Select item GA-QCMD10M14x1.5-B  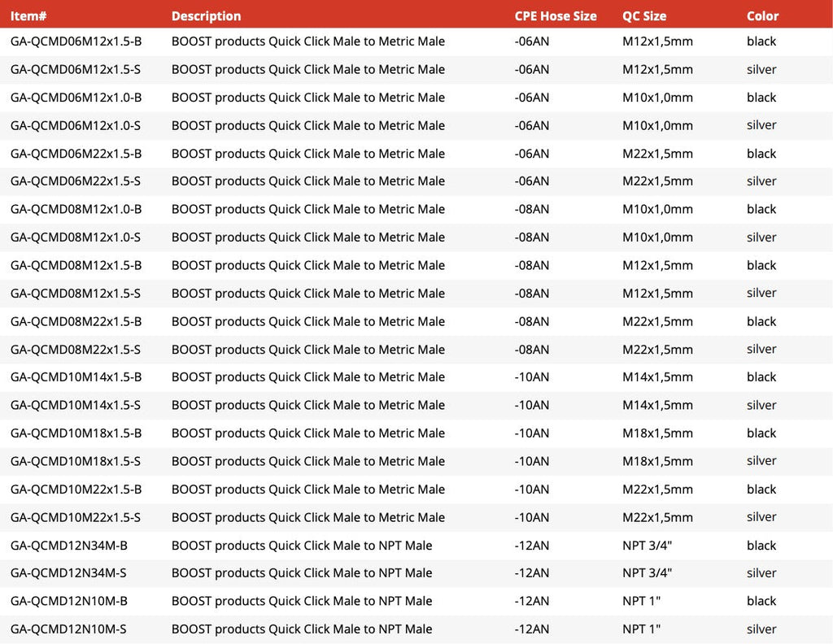point(76,377)
